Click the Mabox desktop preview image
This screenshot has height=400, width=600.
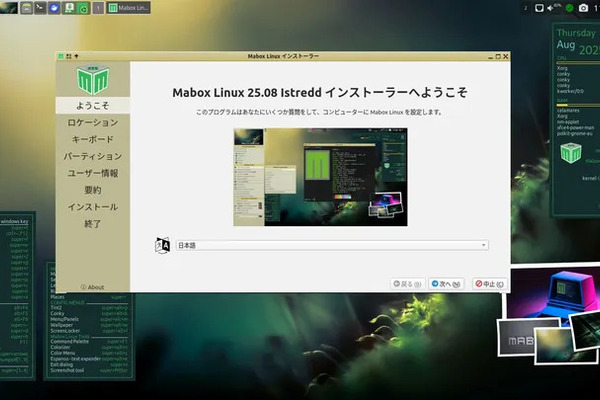pos(319,176)
